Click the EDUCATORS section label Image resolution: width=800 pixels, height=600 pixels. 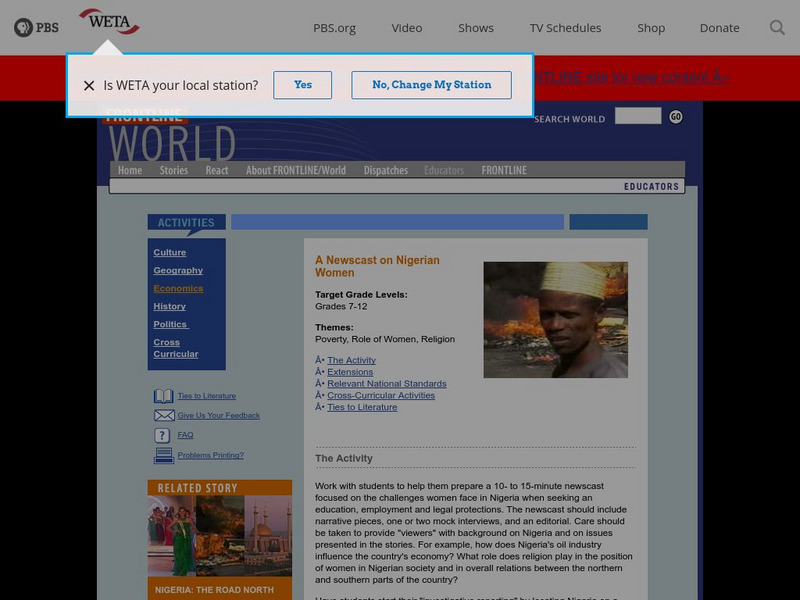(x=651, y=187)
